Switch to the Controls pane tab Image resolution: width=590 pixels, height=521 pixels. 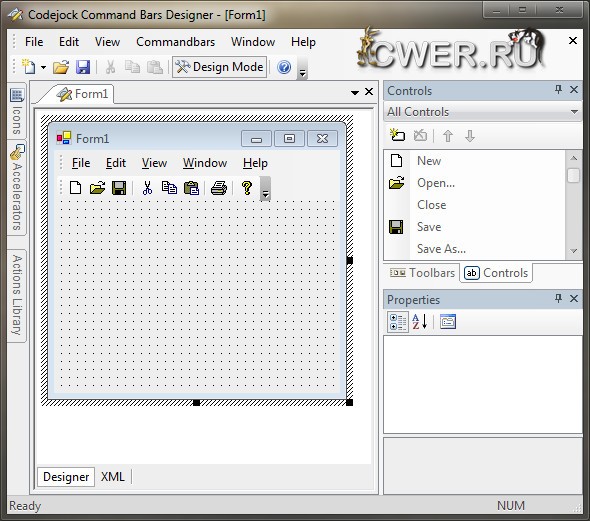click(496, 273)
